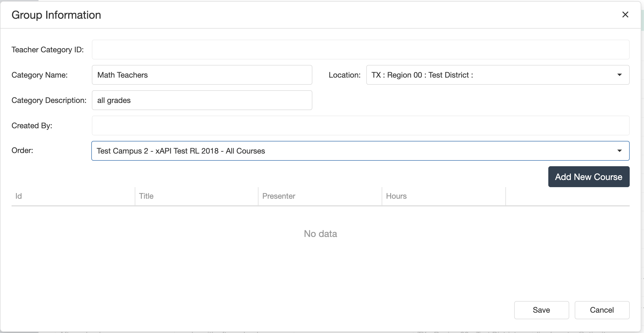644x333 pixels.
Task: Expand the Order dropdown arrow
Action: [619, 151]
